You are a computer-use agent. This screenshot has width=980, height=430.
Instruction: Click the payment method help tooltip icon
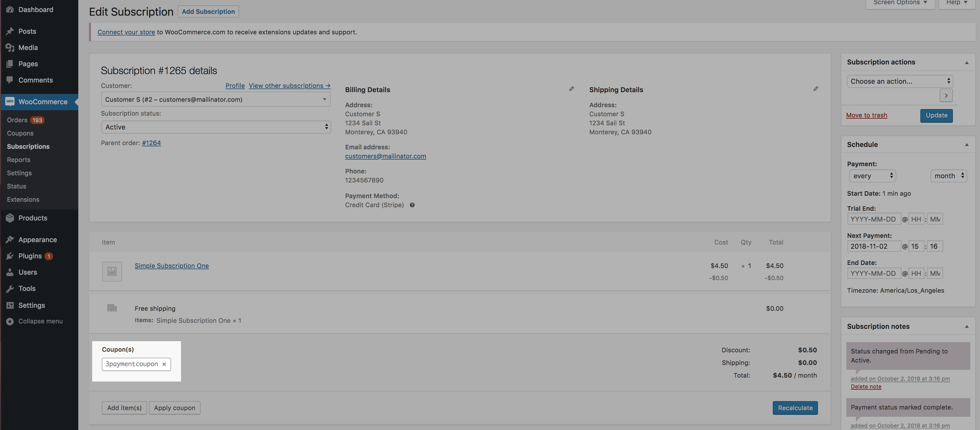point(412,205)
